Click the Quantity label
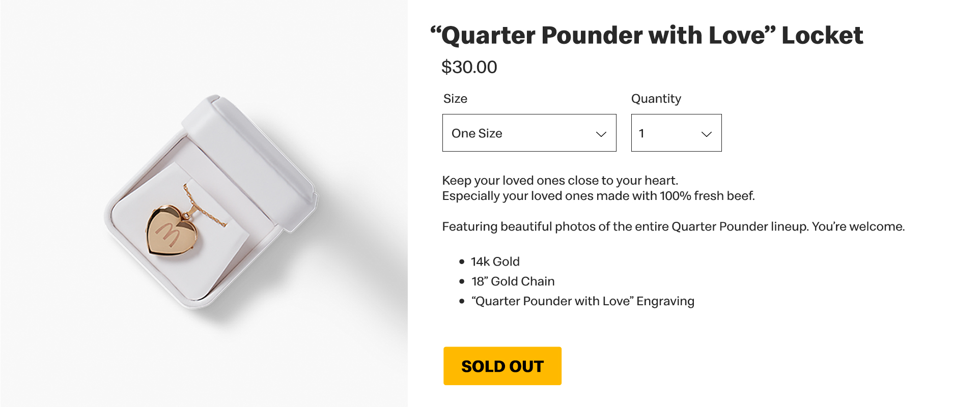This screenshot has height=407, width=980. coord(656,99)
